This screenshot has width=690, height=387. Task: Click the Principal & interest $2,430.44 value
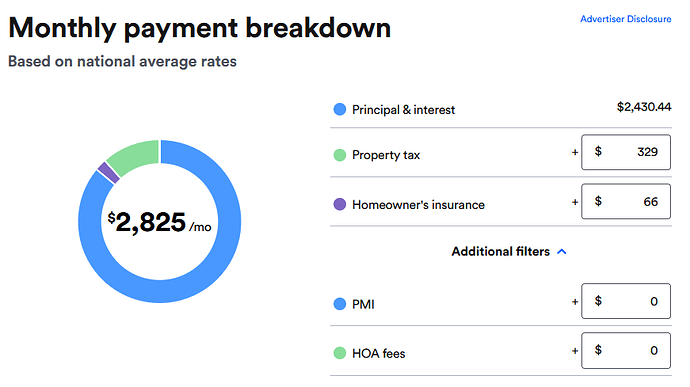click(x=644, y=107)
